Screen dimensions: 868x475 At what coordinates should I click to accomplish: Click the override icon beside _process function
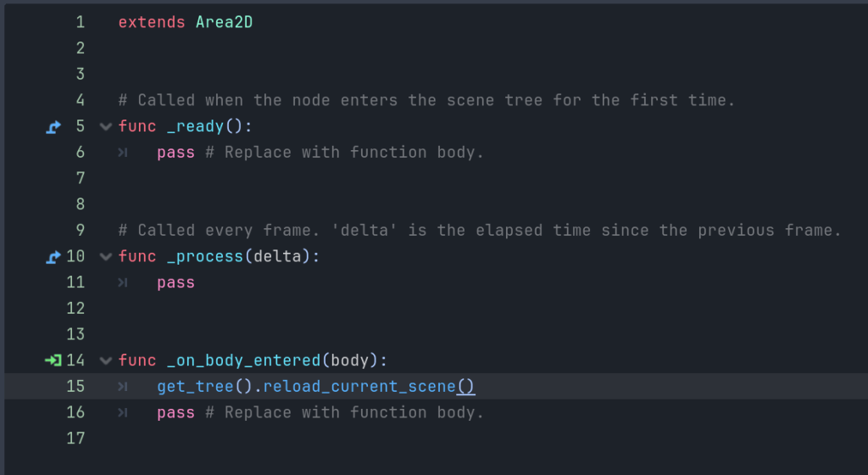tap(53, 256)
